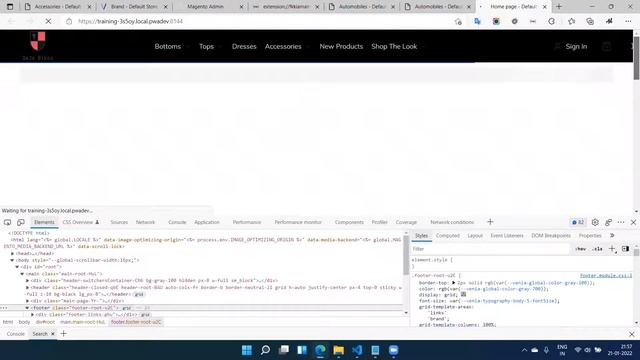This screenshot has height=360, width=640.
Task: Collapse the body element node
Action: pos(12,260)
